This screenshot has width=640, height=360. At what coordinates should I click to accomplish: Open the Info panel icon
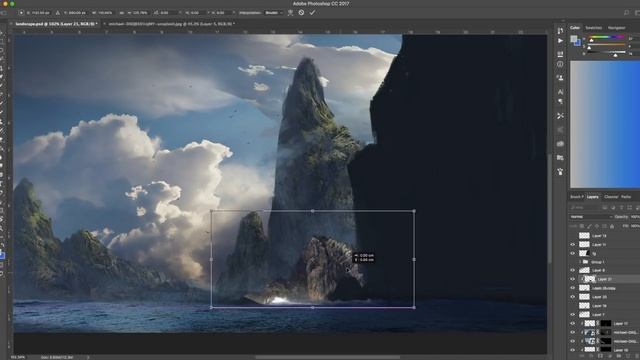pos(560,64)
